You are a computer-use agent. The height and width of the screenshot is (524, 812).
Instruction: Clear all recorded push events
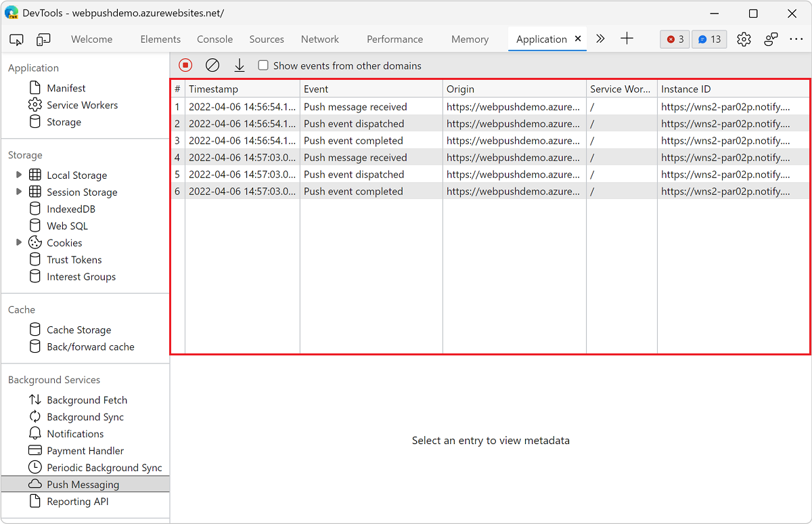pos(212,65)
